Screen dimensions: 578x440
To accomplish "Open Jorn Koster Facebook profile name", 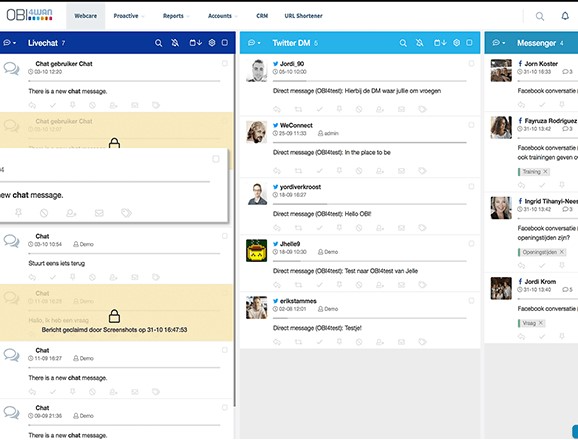I will coord(541,63).
